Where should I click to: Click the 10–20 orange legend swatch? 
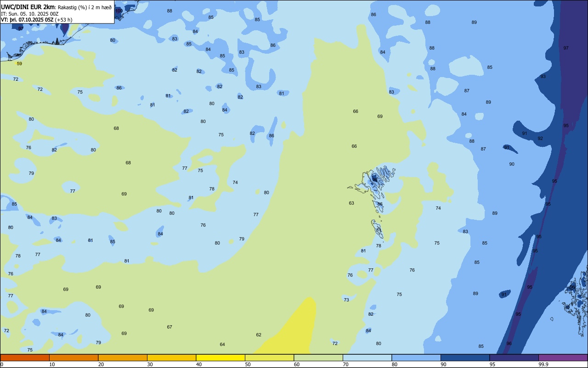(x=73, y=357)
